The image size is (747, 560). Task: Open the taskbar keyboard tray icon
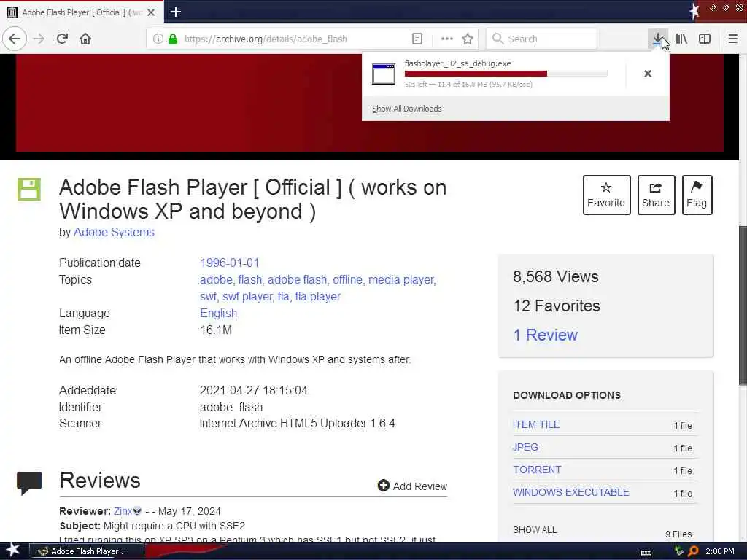point(646,552)
